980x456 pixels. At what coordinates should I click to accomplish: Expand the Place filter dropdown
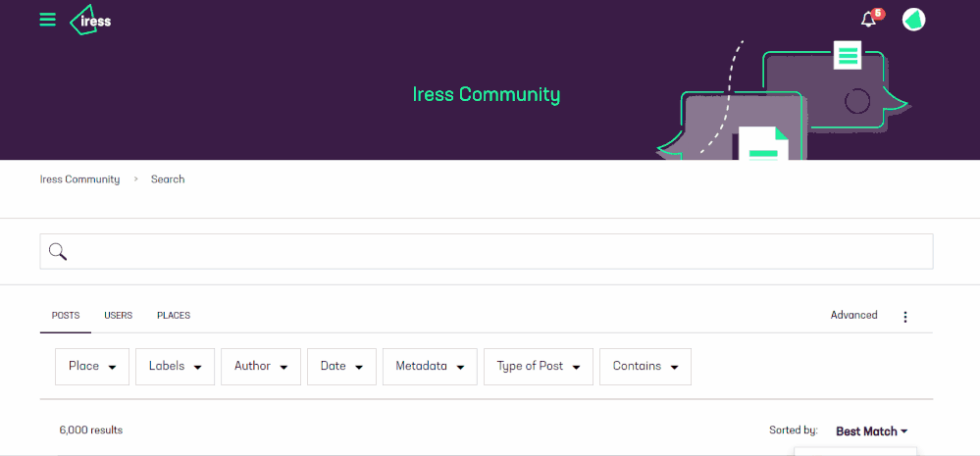(92, 367)
